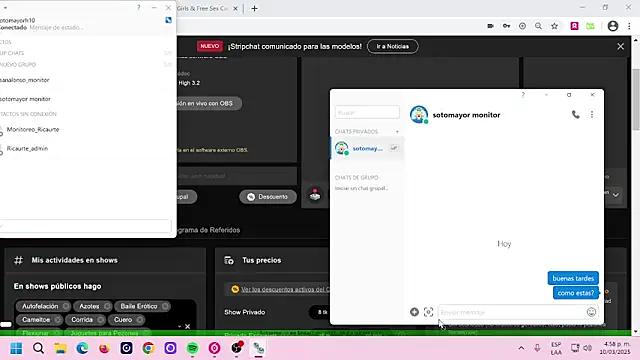
Task: Select the Monitoreo_Ricaurte offline contact
Action: point(33,129)
